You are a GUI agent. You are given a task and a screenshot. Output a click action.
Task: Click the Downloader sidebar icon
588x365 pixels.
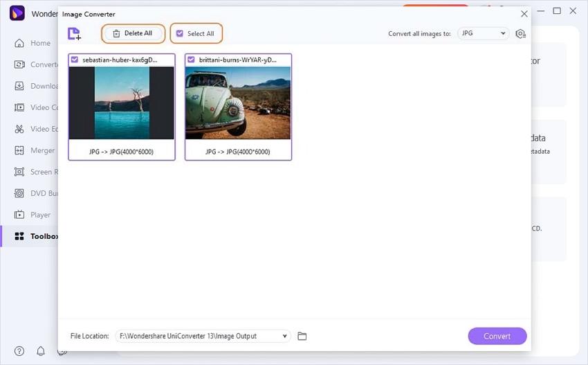19,86
